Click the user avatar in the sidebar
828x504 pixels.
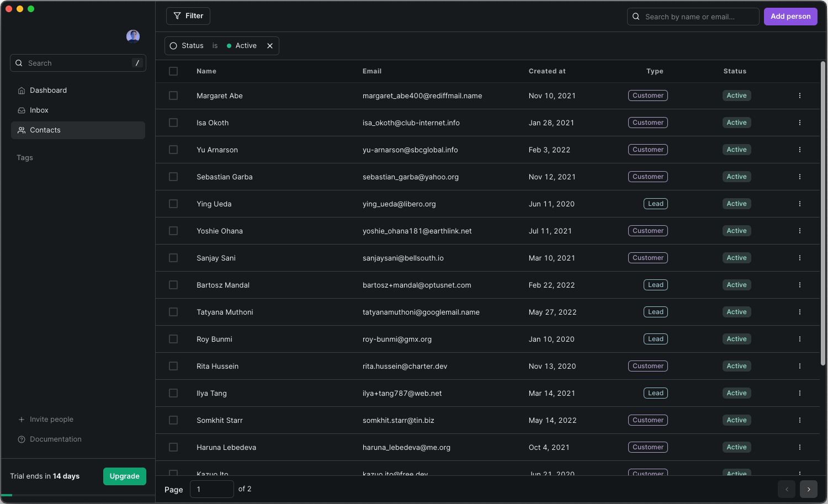click(133, 36)
